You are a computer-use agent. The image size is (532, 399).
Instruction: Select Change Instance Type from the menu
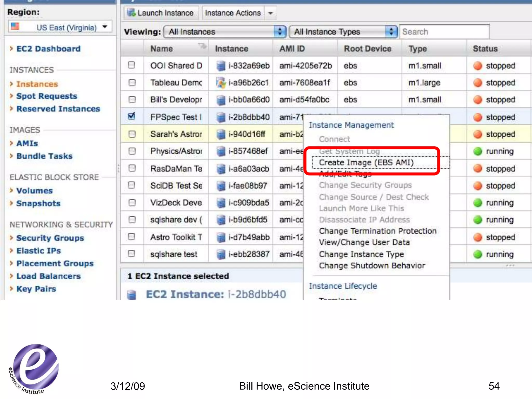coord(361,254)
